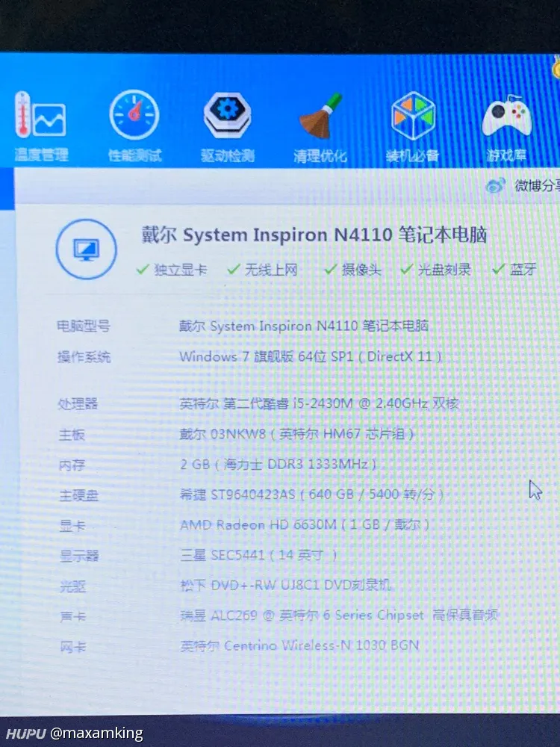The width and height of the screenshot is (560, 747).
Task: Click the 声卡 label
Action: click(x=73, y=617)
